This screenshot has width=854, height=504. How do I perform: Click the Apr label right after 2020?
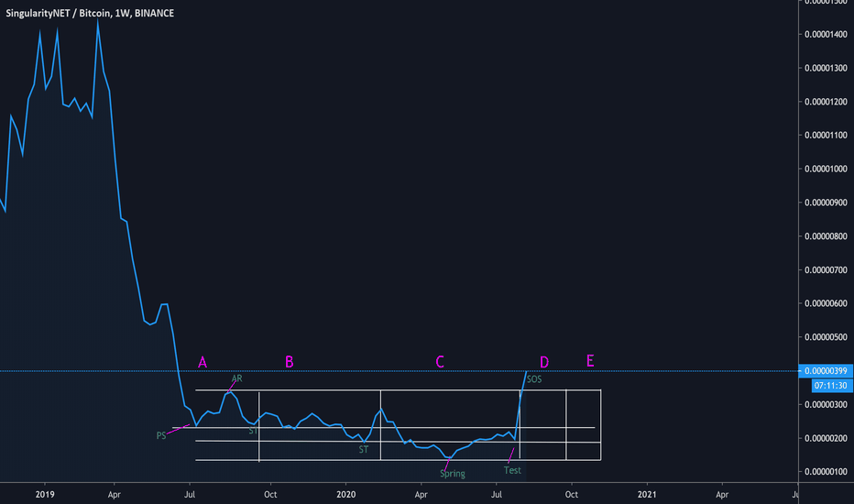[421, 495]
